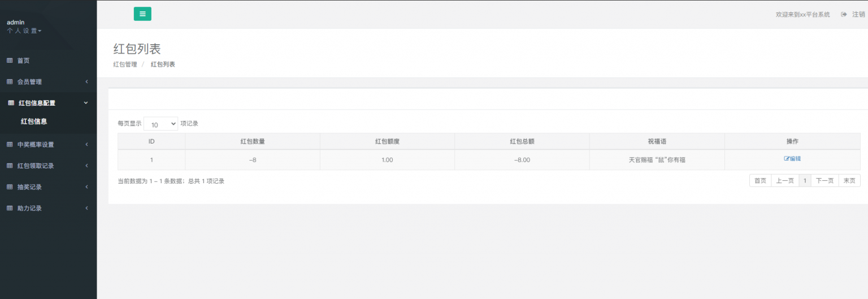The height and width of the screenshot is (299, 868).
Task: Sort by the 红包数量 column header
Action: [252, 141]
